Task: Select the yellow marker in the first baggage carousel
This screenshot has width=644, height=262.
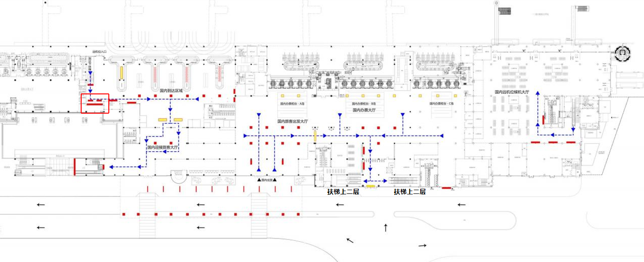Action: pyautogui.click(x=122, y=72)
